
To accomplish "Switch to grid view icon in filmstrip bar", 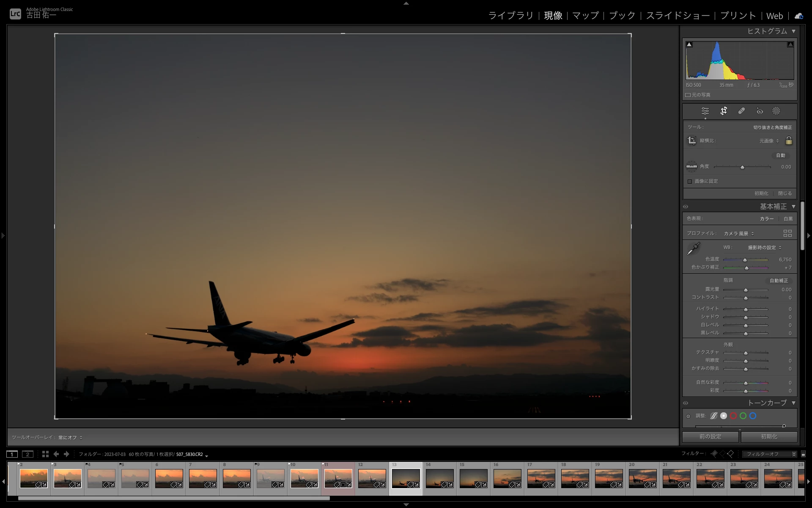I will click(x=45, y=454).
